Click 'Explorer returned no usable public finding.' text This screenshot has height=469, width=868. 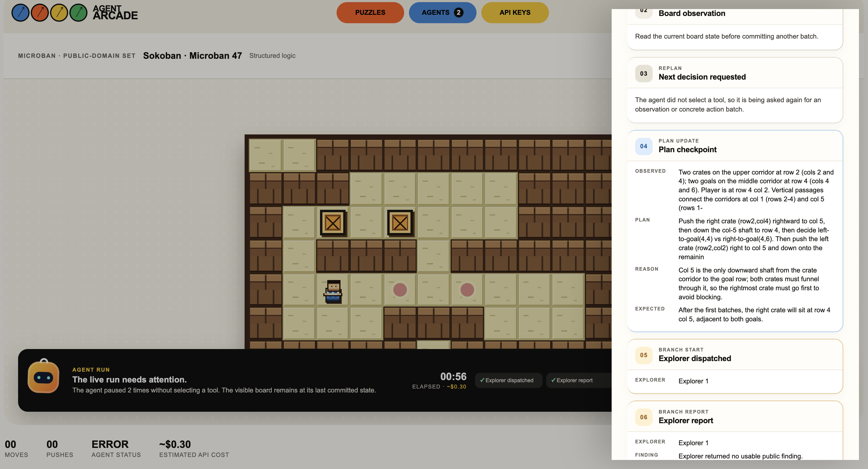(740, 456)
